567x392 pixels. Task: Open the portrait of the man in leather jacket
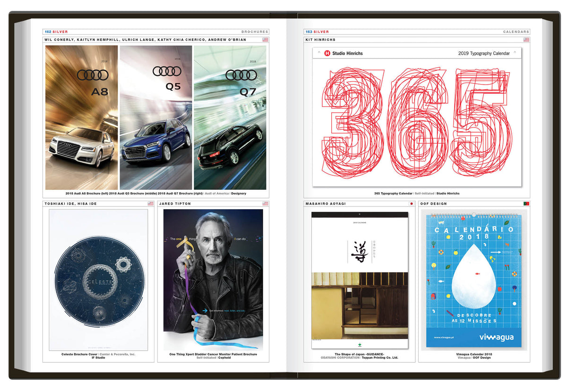pos(213,279)
